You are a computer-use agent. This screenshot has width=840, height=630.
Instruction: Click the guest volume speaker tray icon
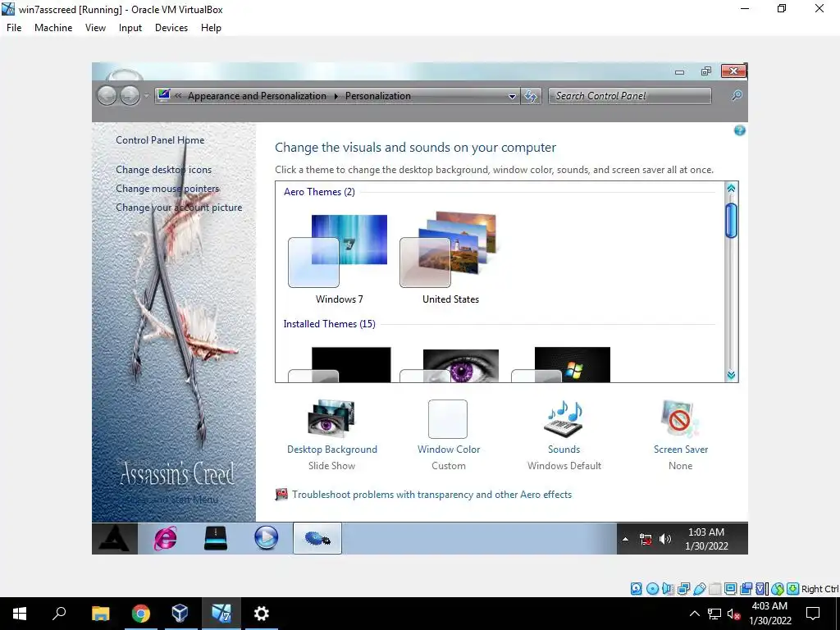(665, 539)
